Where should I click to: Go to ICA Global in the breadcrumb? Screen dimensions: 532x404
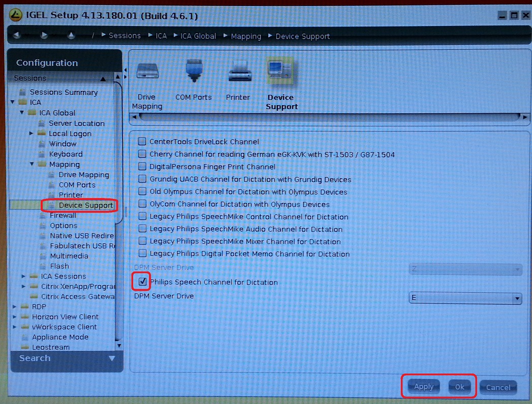pos(198,36)
